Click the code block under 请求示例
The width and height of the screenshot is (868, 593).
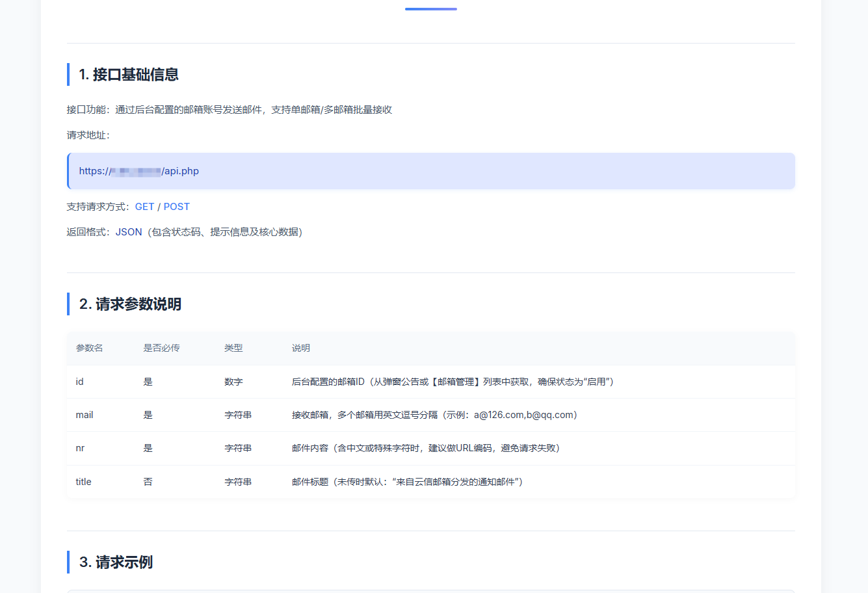coord(430,590)
